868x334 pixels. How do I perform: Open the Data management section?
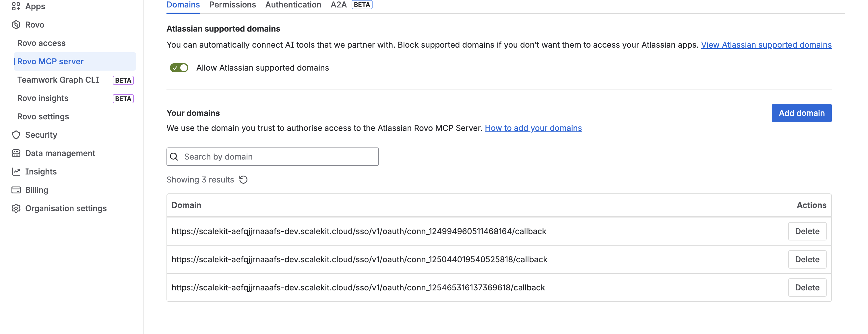(60, 153)
